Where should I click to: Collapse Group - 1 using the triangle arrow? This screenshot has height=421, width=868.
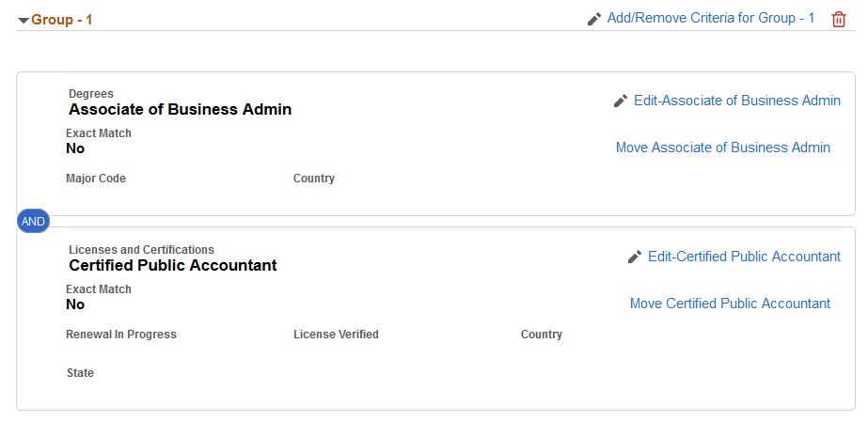click(24, 20)
